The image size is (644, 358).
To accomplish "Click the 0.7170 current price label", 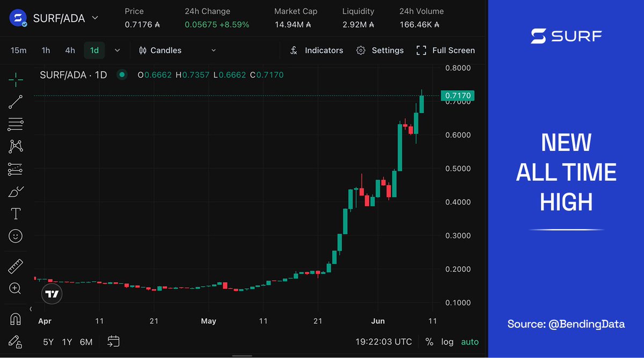I will coord(458,96).
